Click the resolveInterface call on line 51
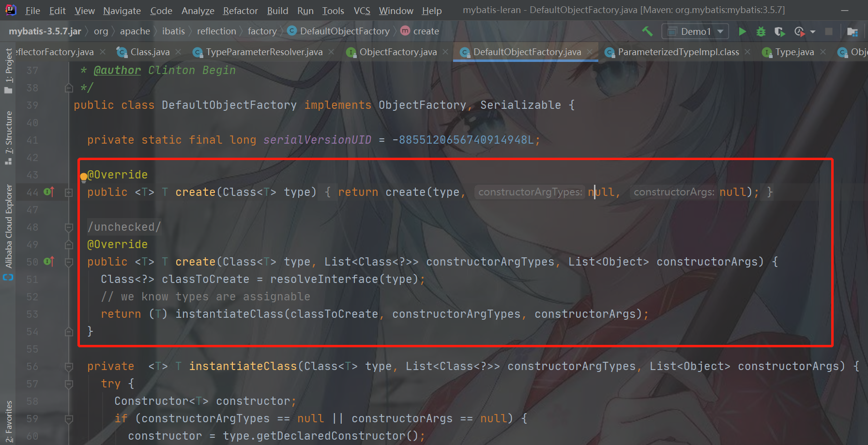The width and height of the screenshot is (868, 445). [324, 279]
